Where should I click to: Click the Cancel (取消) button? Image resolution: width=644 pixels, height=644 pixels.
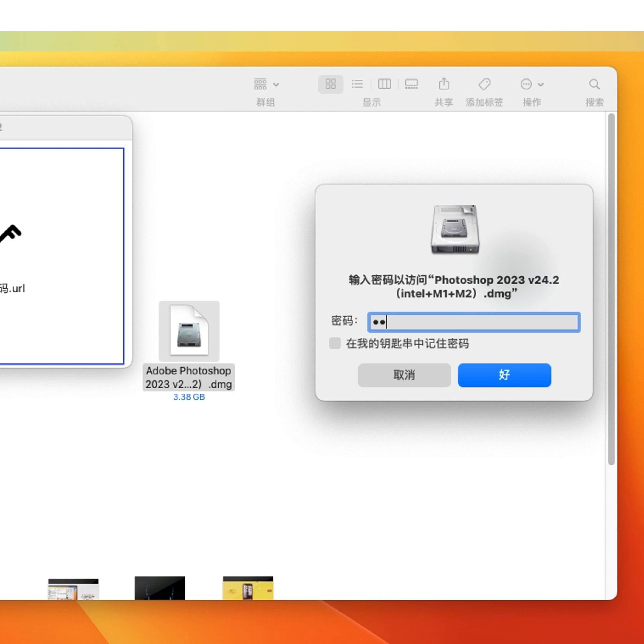coord(404,375)
